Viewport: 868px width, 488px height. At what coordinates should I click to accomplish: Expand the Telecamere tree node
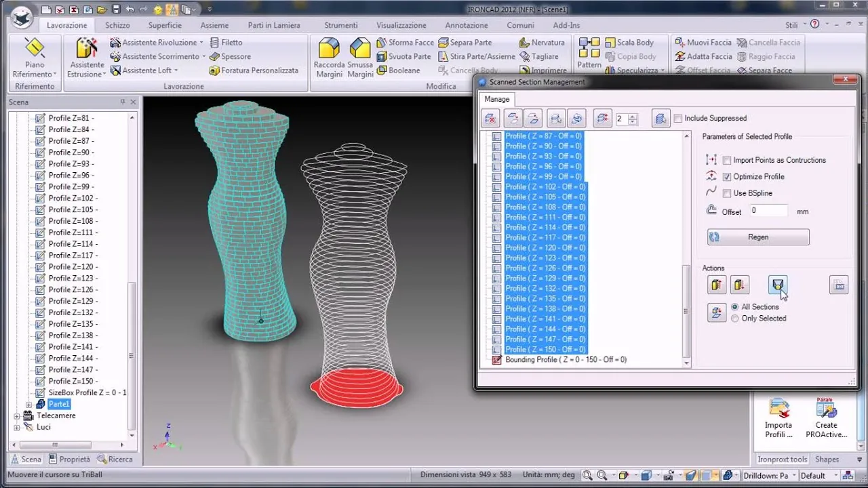click(17, 416)
